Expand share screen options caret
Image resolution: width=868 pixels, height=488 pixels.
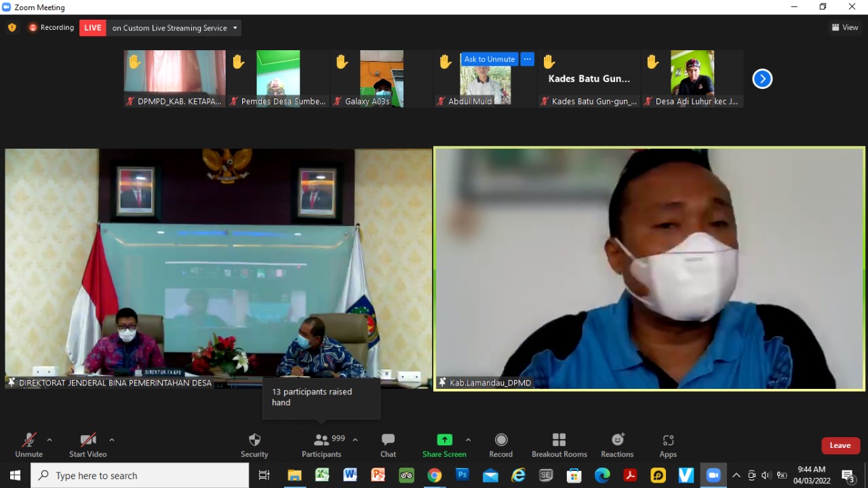click(x=468, y=440)
